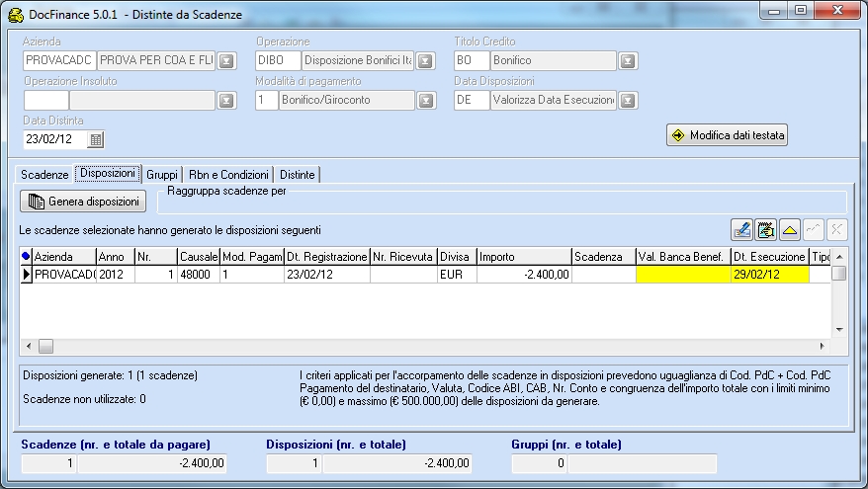Screen dimensions: 868x489
Task: Click the pen edit icon above the grid
Action: (x=741, y=230)
